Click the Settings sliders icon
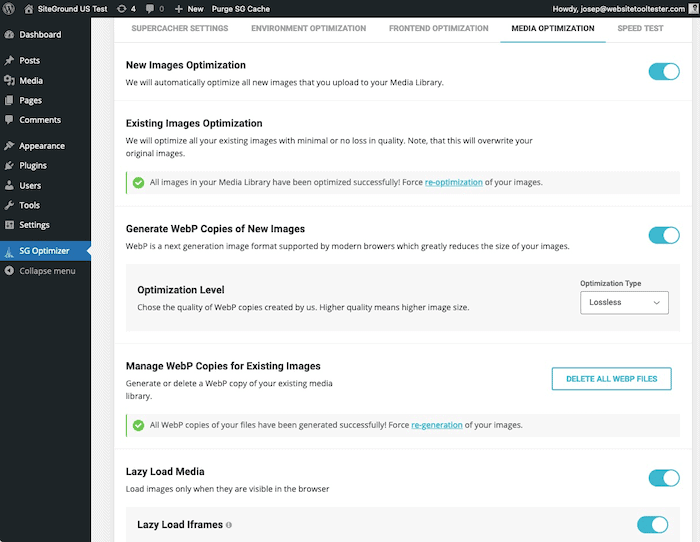Viewport: 700px width, 542px height. pyautogui.click(x=9, y=225)
